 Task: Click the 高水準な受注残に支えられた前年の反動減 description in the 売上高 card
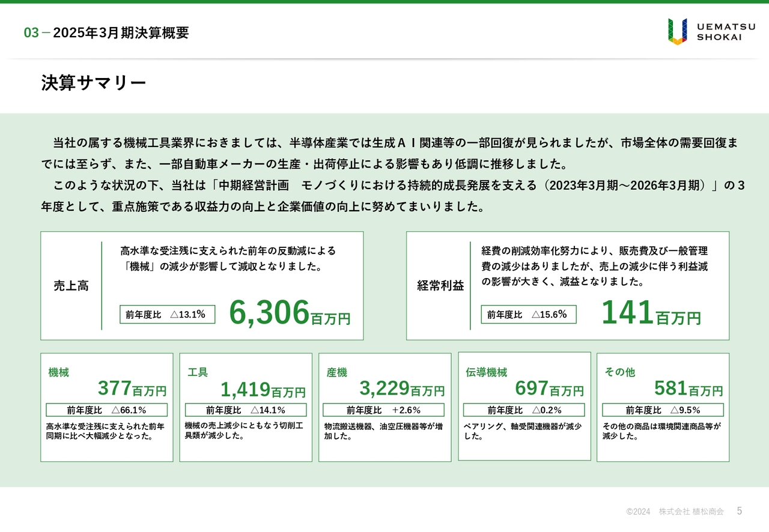pyautogui.click(x=228, y=258)
